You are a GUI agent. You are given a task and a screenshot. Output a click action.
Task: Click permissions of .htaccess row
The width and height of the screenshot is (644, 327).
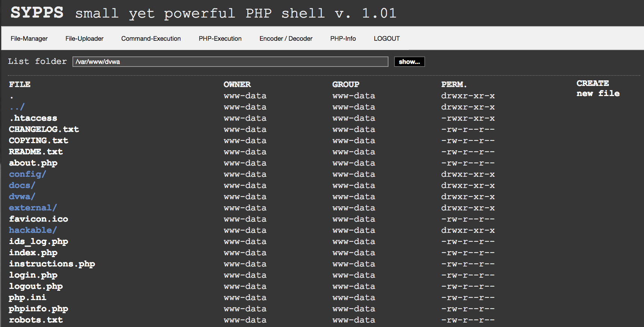point(468,118)
